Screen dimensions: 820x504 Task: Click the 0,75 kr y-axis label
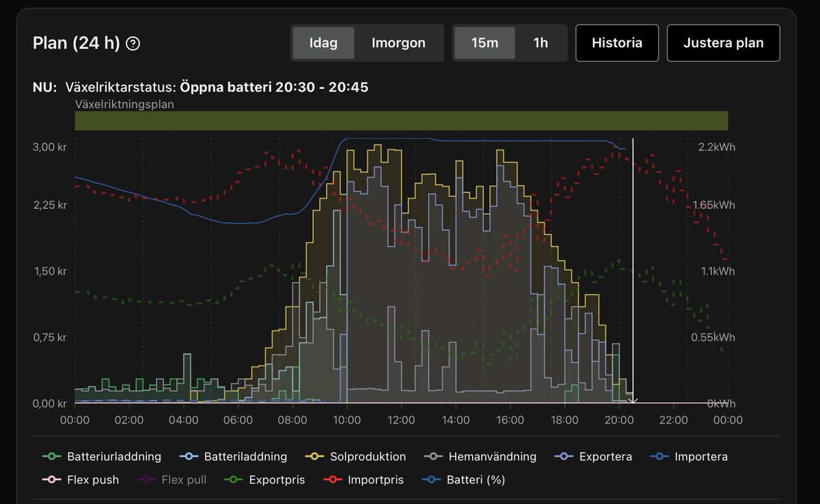pyautogui.click(x=50, y=337)
